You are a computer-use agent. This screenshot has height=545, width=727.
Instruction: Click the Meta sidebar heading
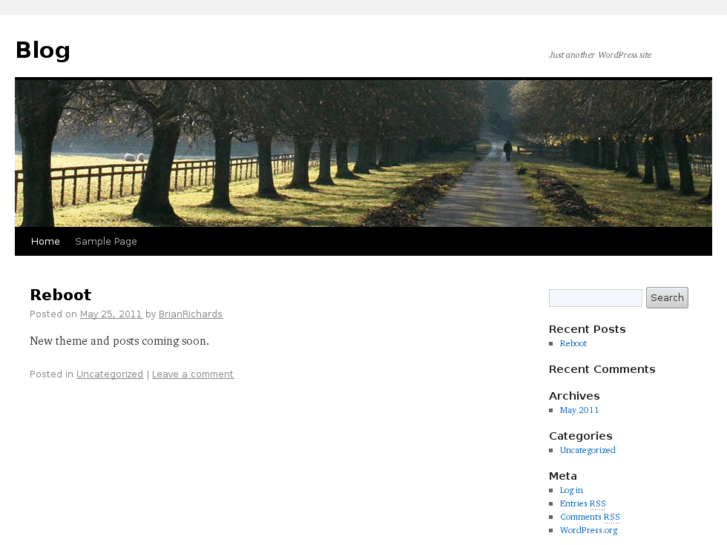pos(563,476)
